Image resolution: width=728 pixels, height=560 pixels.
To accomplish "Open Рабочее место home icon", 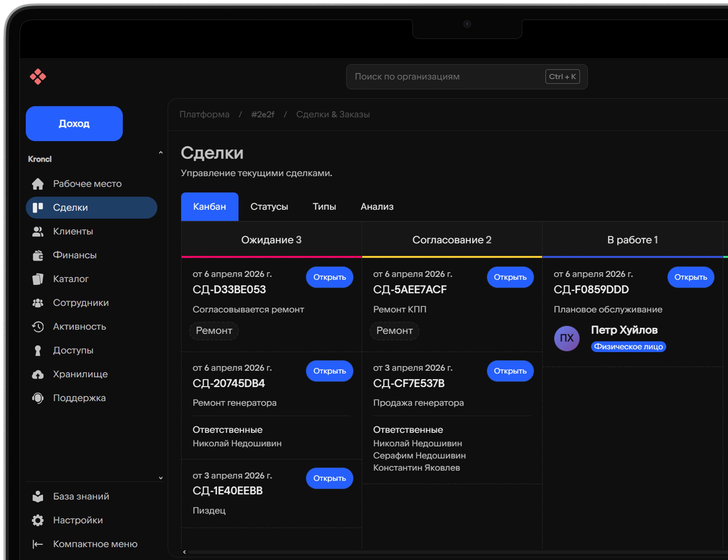I will click(38, 184).
